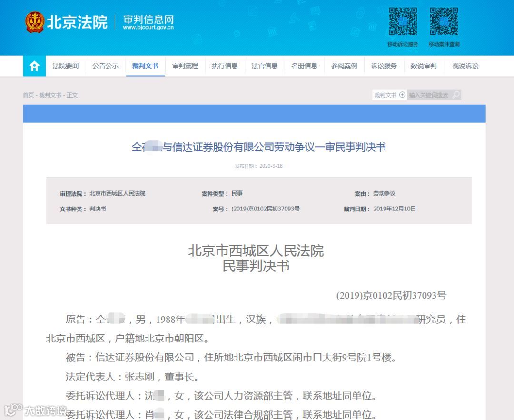Click the case type value 民事
Viewport: 514px width, 420px height.
pos(237,193)
